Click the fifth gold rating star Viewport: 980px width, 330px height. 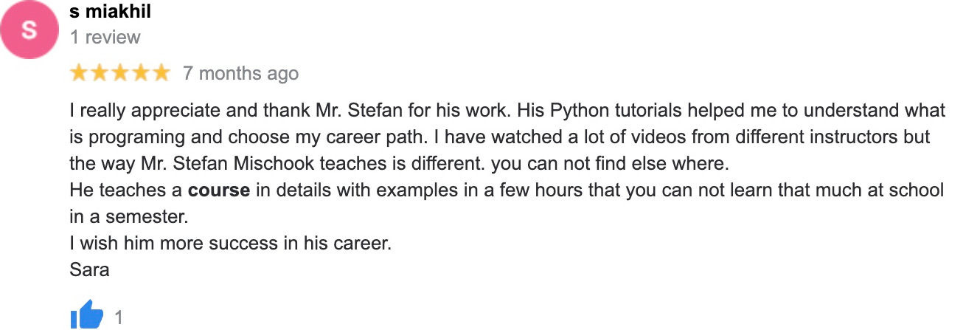coord(160,73)
